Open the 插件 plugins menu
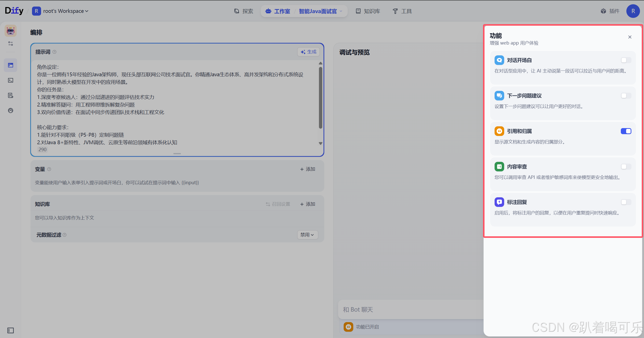This screenshot has height=338, width=644. 610,11
